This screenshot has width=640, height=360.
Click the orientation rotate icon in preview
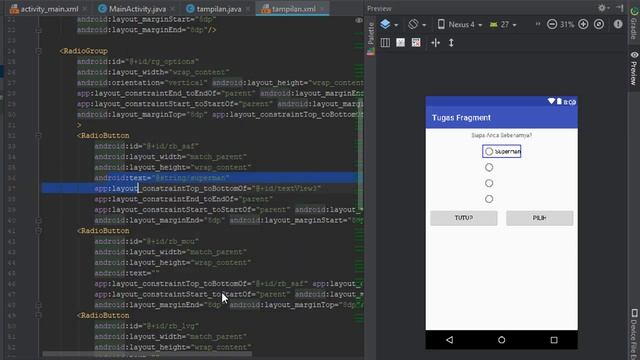[x=413, y=24]
